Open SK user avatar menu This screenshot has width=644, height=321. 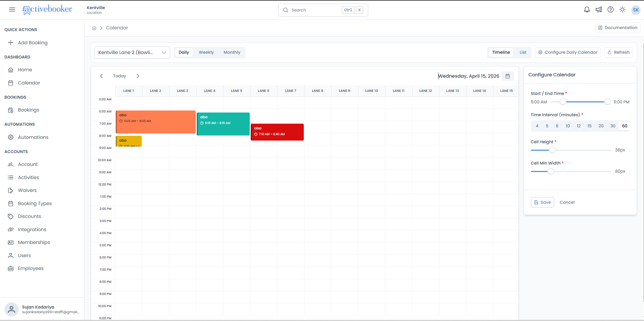pyautogui.click(x=636, y=10)
